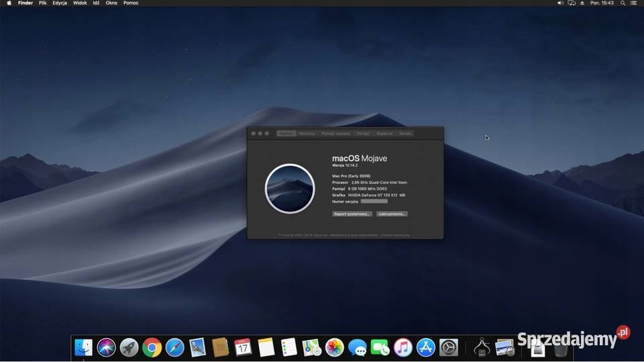This screenshot has height=362, width=644.
Task: Click the Wersja 10.14.2 version text
Action: tap(345, 165)
